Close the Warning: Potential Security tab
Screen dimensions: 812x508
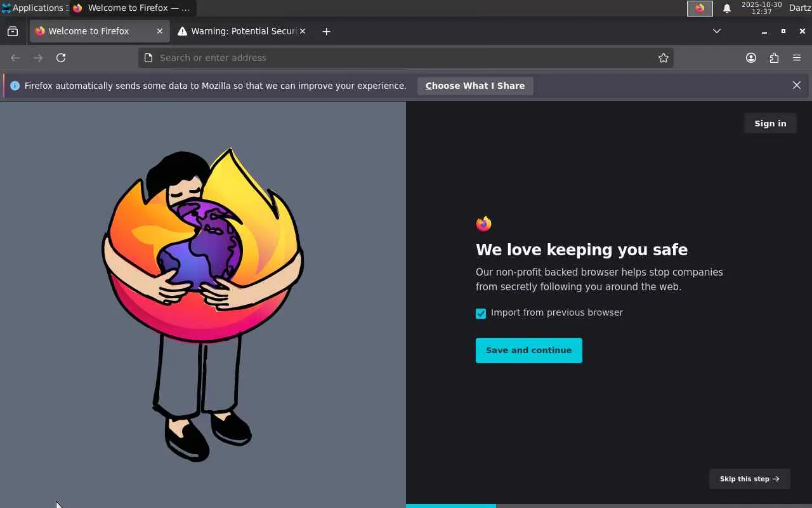[302, 31]
